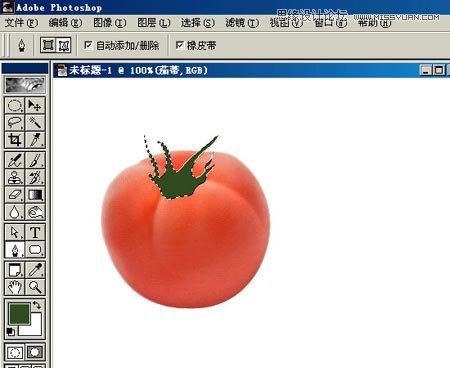Select the Magic Wand tool
The height and width of the screenshot is (368, 450).
pyautogui.click(x=35, y=122)
